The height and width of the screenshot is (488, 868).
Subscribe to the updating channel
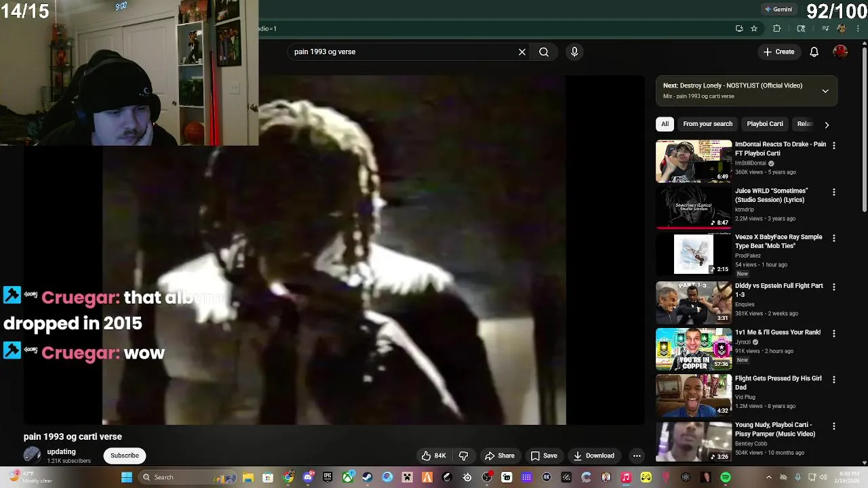(x=125, y=455)
